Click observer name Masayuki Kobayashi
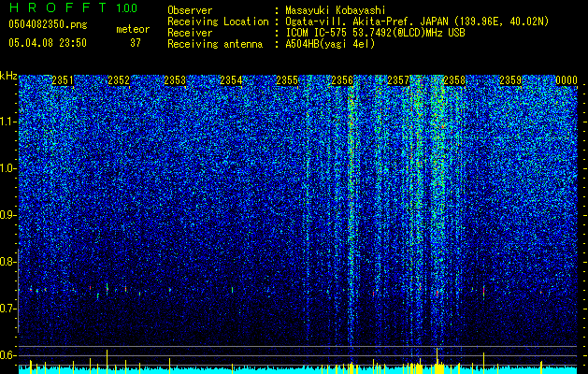 click(336, 10)
